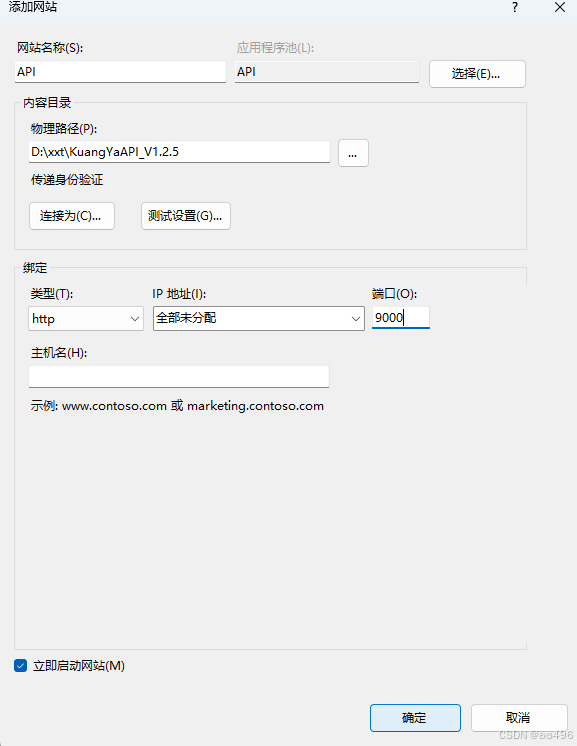
Task: Click the 端口(O): label
Action: [394, 294]
